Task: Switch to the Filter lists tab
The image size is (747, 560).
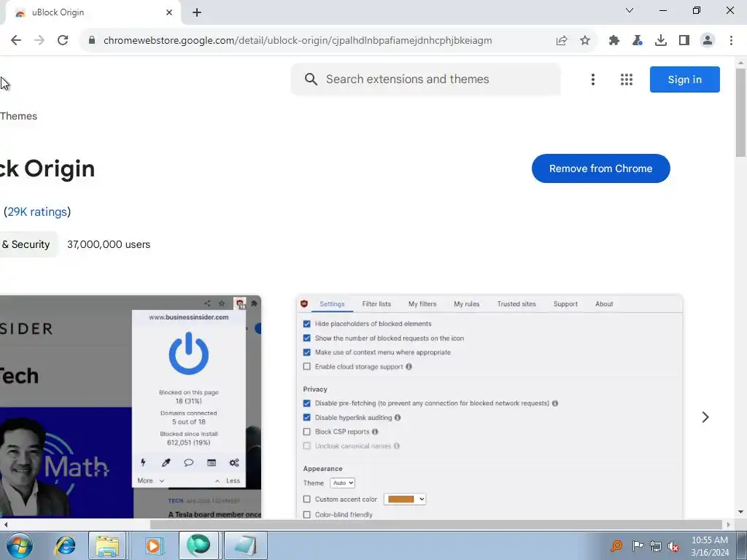Action: point(376,304)
